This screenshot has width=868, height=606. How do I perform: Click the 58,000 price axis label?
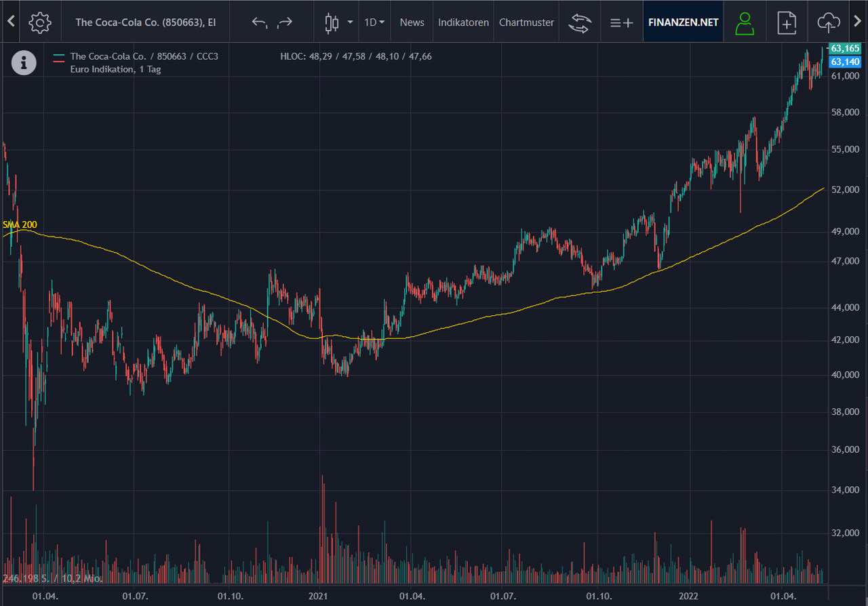coord(845,113)
